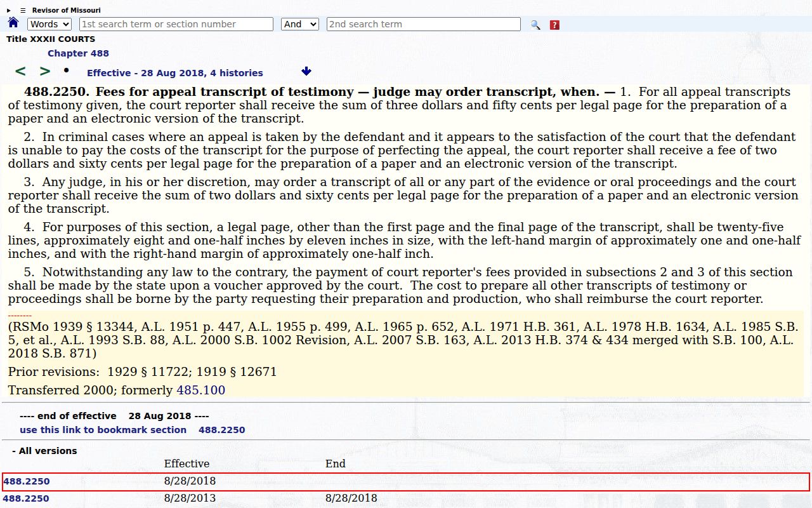
Task: Open the red help question mark icon
Action: 554,25
